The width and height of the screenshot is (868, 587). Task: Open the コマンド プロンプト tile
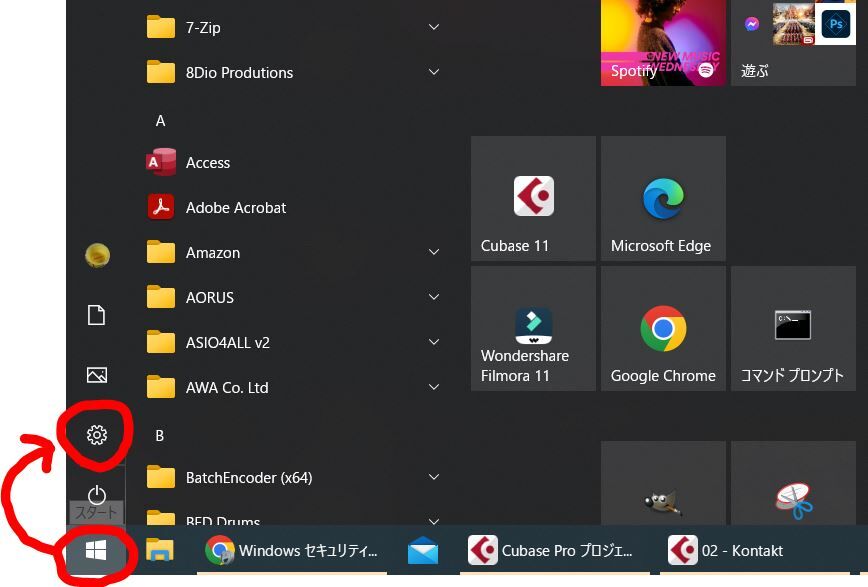click(x=793, y=328)
